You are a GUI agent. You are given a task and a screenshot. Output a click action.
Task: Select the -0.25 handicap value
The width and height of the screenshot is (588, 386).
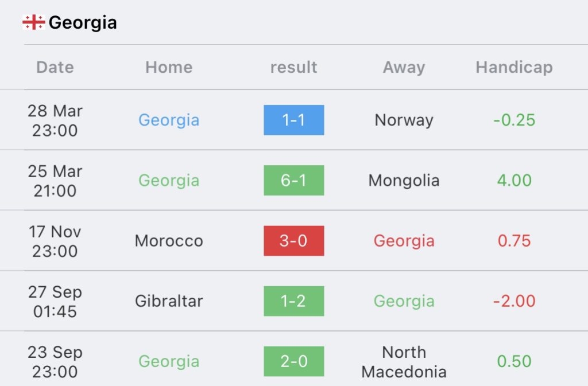(514, 120)
